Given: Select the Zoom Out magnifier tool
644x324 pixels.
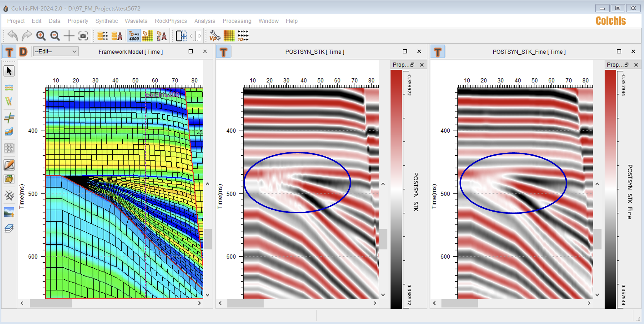Looking at the screenshot, I should pos(55,36).
